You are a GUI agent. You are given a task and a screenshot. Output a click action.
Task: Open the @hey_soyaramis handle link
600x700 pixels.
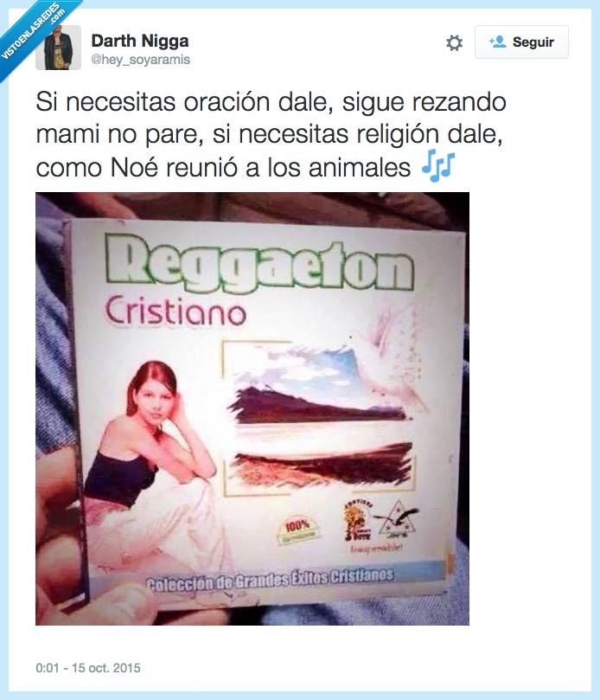pyautogui.click(x=141, y=60)
